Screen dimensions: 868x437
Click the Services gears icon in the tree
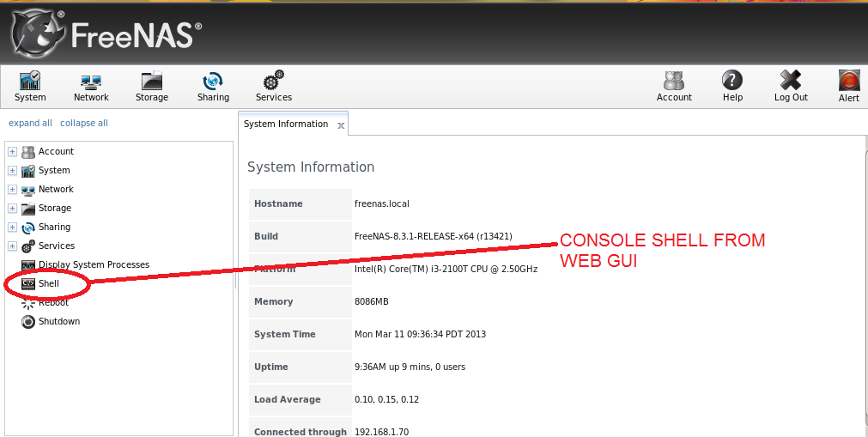coord(28,246)
